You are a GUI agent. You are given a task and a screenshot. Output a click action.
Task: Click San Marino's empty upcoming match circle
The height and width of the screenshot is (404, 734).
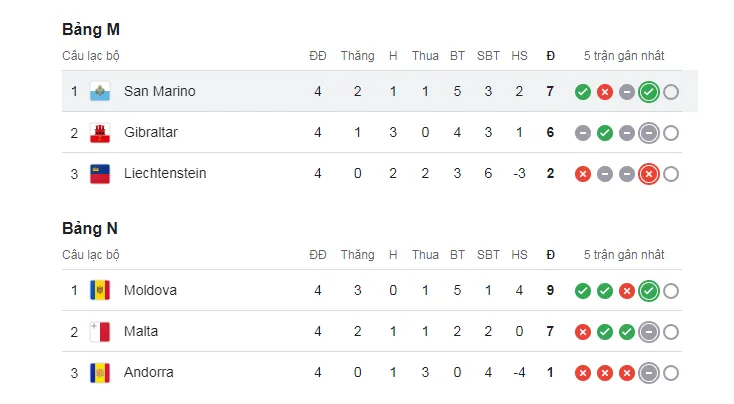[x=670, y=92]
